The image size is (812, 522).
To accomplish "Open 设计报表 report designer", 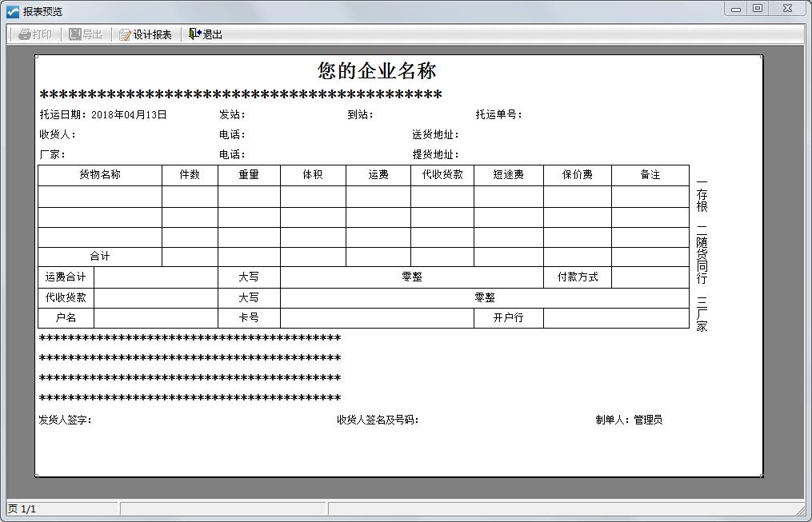I will (146, 34).
